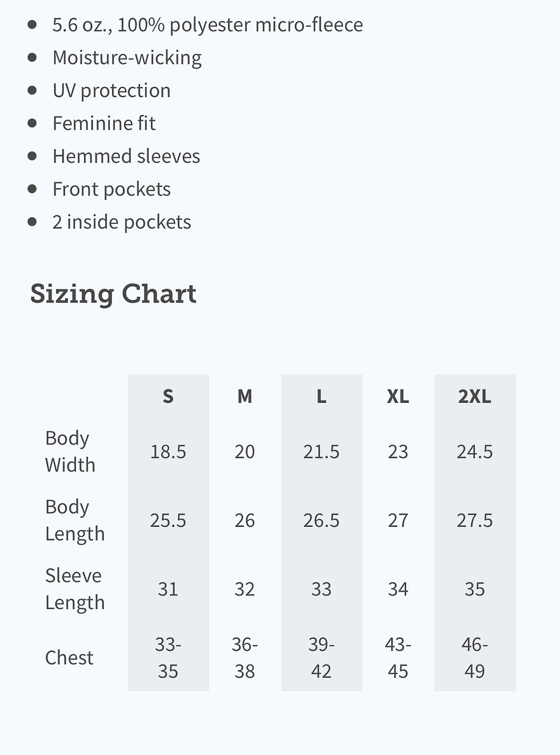Click the Sleeve Length row label
Image resolution: width=560 pixels, height=755 pixels.
click(75, 589)
